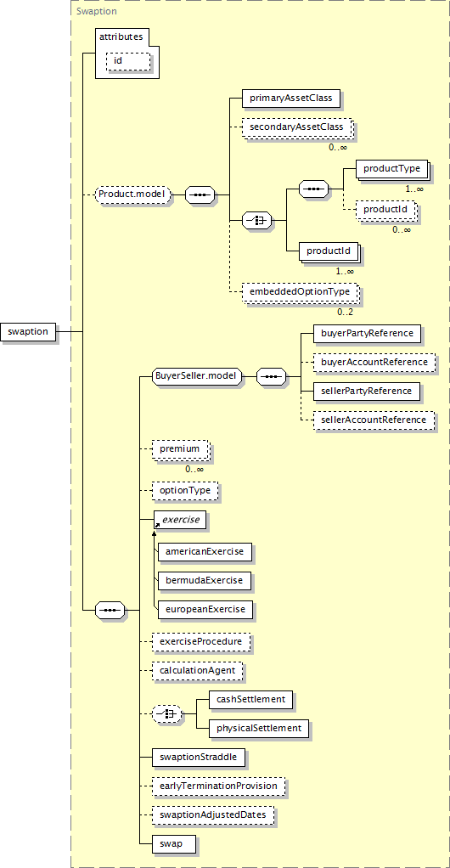This screenshot has height=868, width=450.
Task: Click the optional choice icon before cashSettlement
Action: [x=166, y=714]
